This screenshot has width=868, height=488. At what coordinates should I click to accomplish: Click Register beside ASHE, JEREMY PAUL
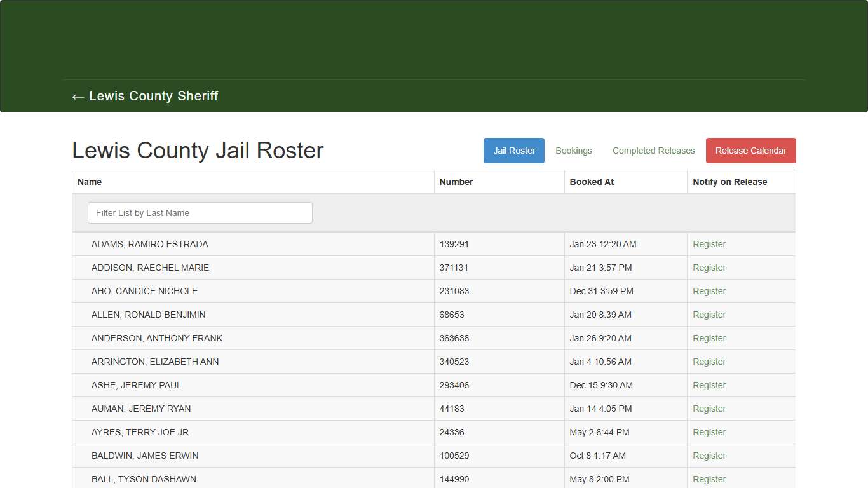[x=709, y=385]
